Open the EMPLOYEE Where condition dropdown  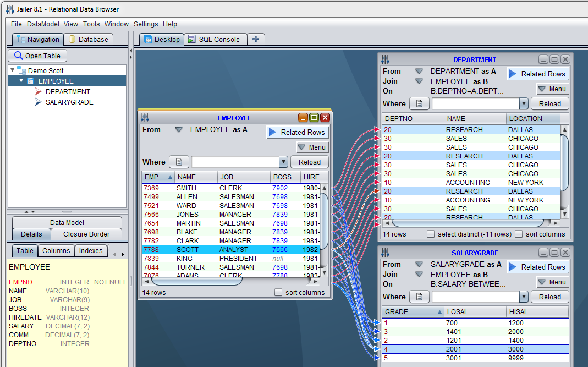point(283,162)
